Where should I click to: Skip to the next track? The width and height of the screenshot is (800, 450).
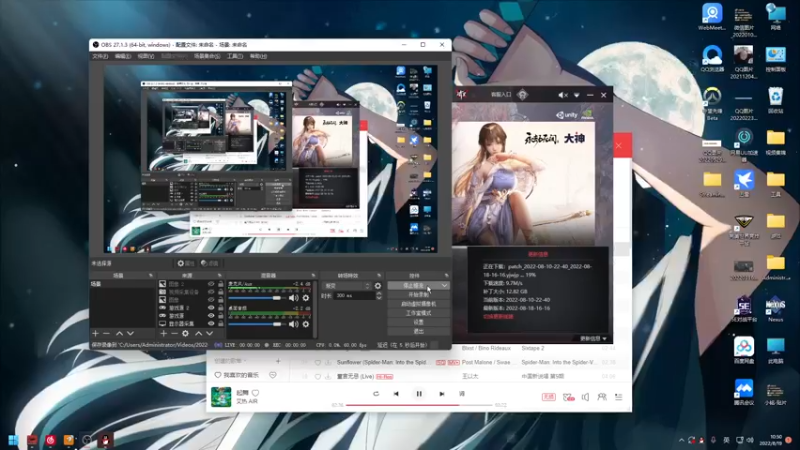[442, 394]
